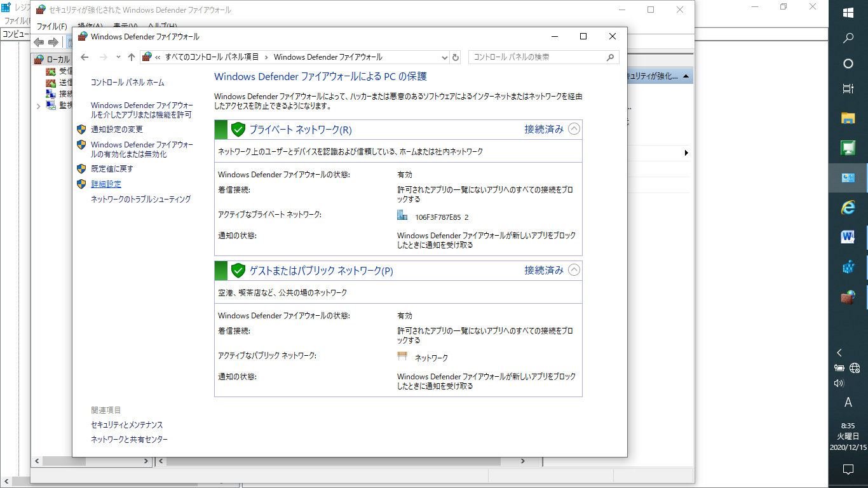Open Internet Explorer from the taskbar
The width and height of the screenshot is (868, 488).
(848, 207)
